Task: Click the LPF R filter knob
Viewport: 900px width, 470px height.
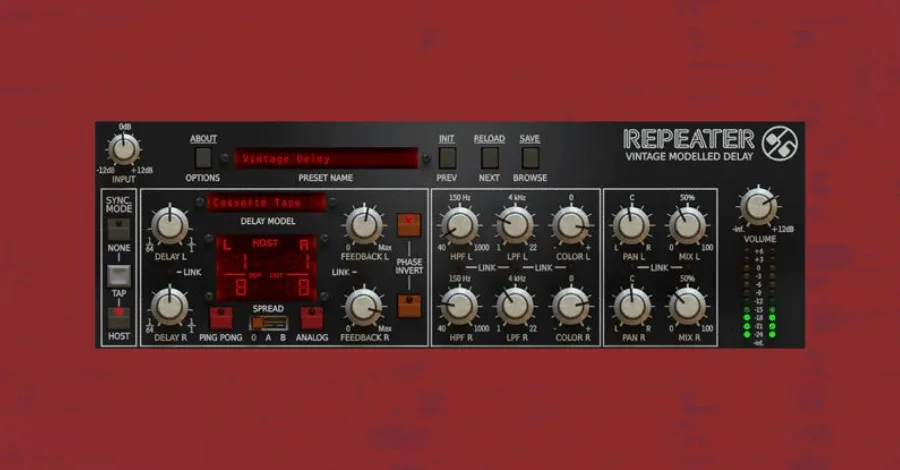Action: [x=515, y=307]
